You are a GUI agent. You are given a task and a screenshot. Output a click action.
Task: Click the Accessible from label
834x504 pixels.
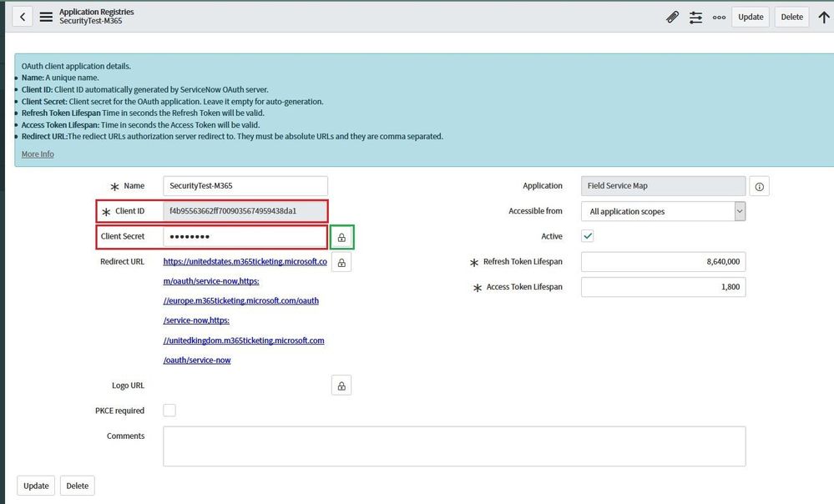point(535,211)
